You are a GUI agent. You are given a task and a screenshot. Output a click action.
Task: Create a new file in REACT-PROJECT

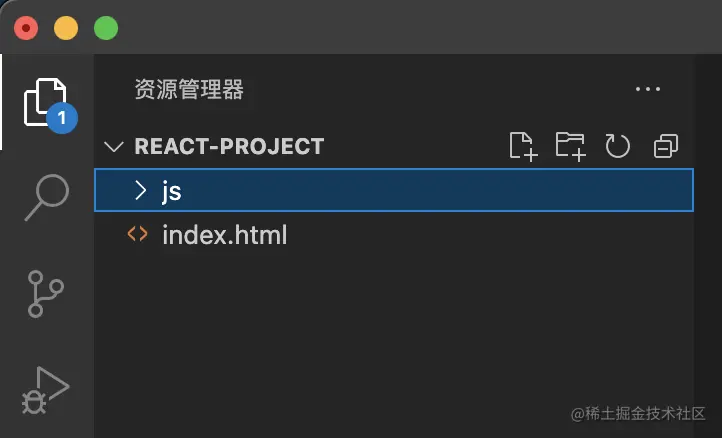(x=522, y=146)
